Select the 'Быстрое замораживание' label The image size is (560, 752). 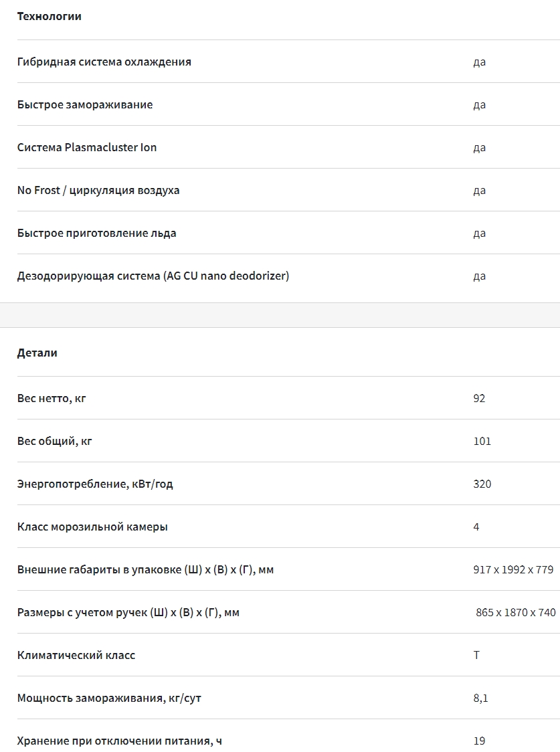point(84,104)
